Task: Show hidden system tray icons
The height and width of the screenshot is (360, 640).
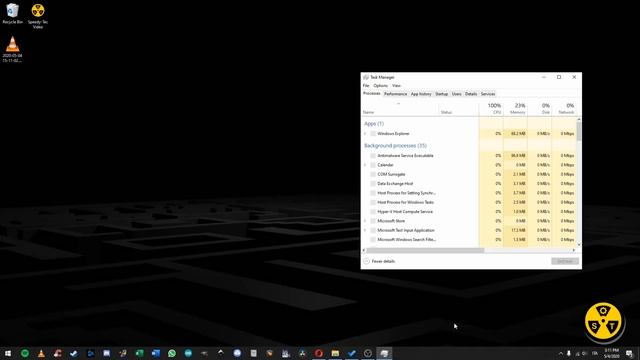Action: point(560,353)
